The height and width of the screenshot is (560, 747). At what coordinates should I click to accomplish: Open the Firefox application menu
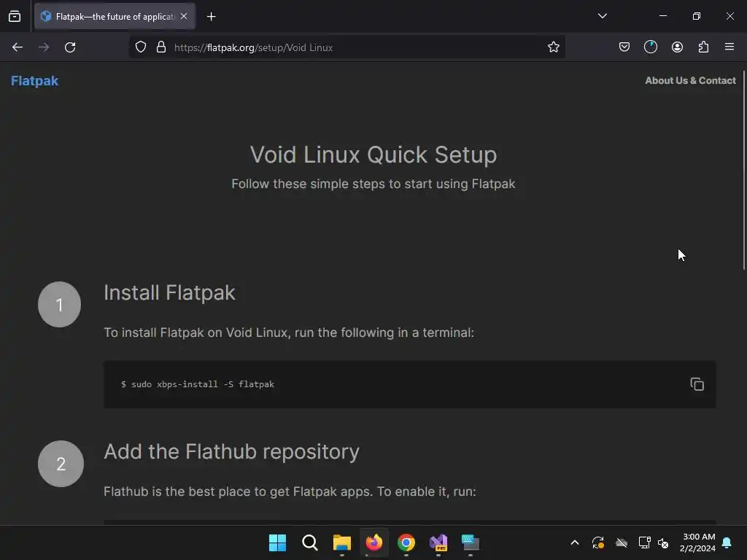pos(729,47)
